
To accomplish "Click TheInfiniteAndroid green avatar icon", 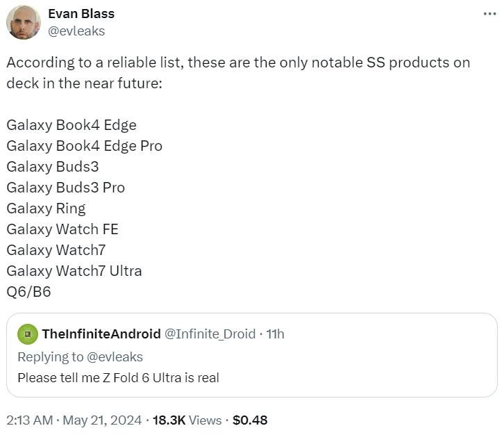I will click(x=27, y=334).
